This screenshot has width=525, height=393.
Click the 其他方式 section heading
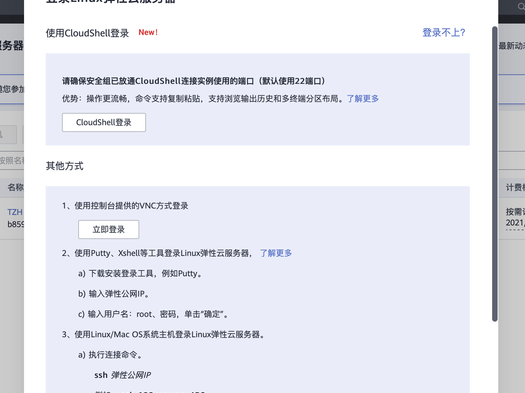[x=65, y=166]
